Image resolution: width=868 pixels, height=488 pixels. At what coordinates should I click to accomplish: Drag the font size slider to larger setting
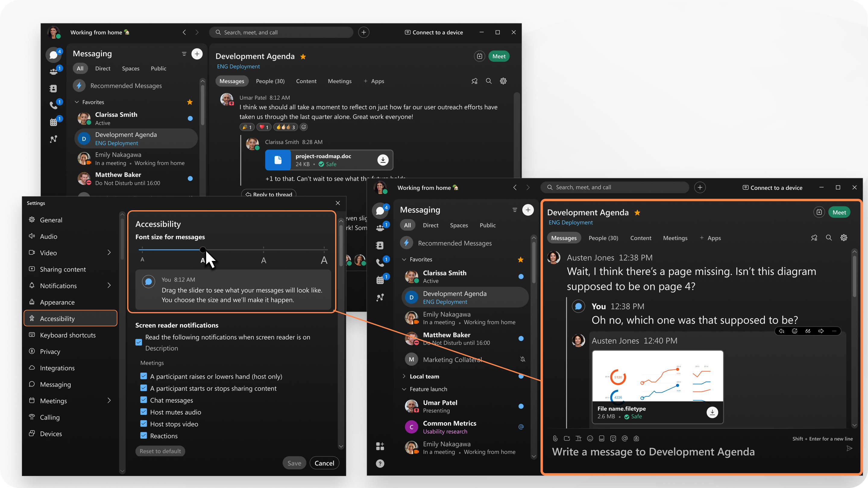pyautogui.click(x=324, y=249)
